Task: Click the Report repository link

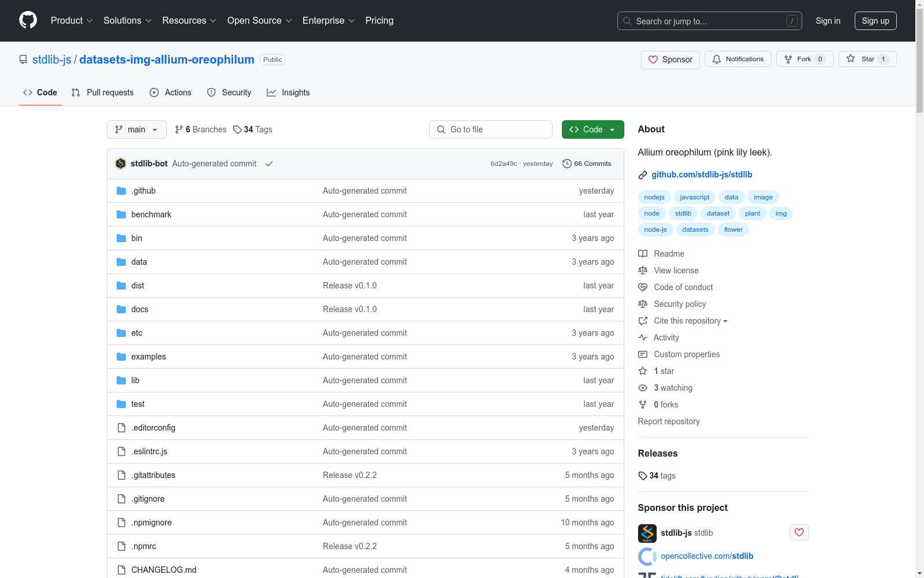Action: click(669, 421)
